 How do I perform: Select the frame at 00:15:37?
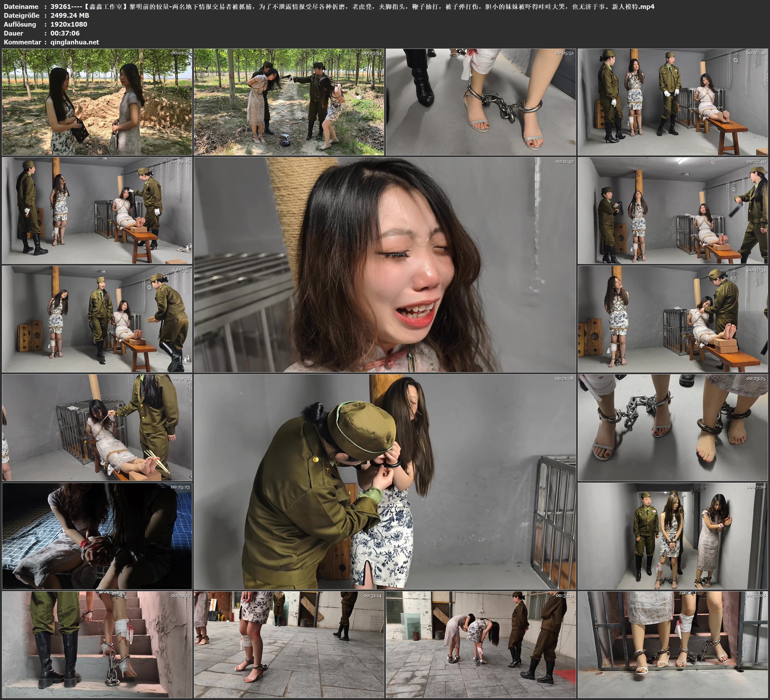tap(97, 319)
